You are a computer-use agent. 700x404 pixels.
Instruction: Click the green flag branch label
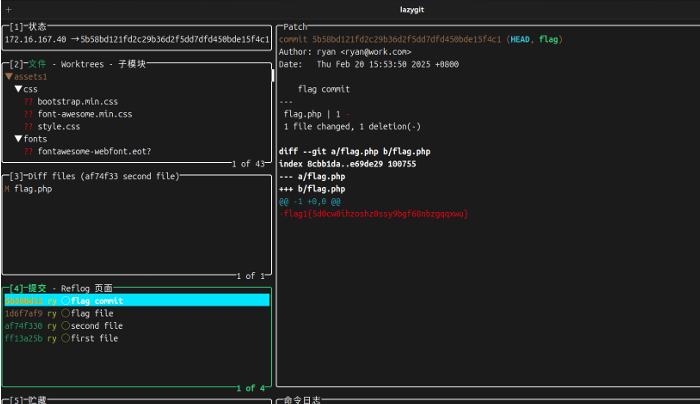click(x=548, y=39)
